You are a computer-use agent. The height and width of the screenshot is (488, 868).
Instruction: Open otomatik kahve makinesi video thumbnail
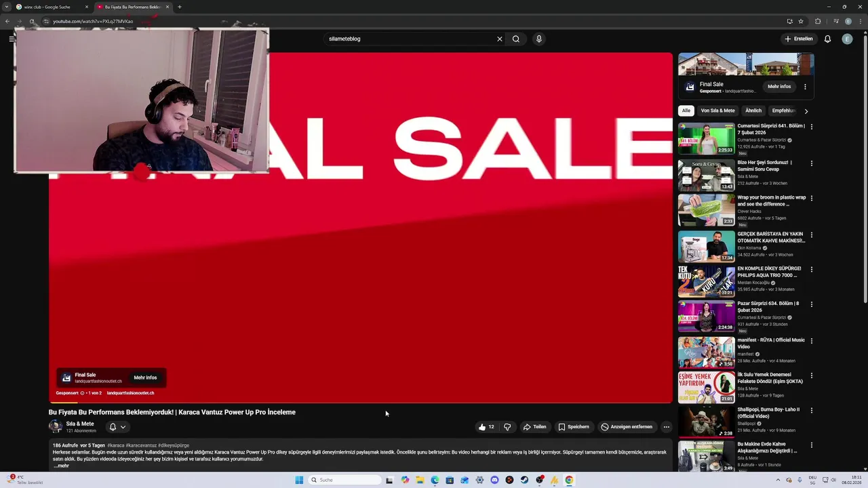coord(706,247)
